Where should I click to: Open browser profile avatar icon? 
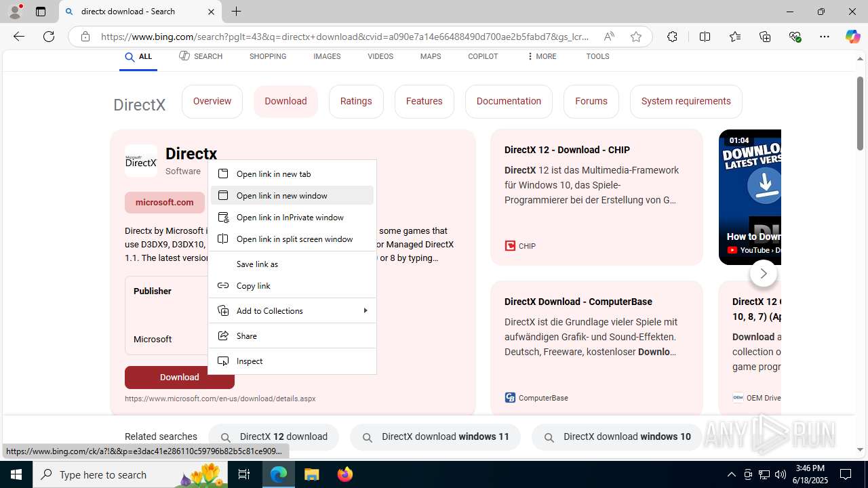click(15, 12)
